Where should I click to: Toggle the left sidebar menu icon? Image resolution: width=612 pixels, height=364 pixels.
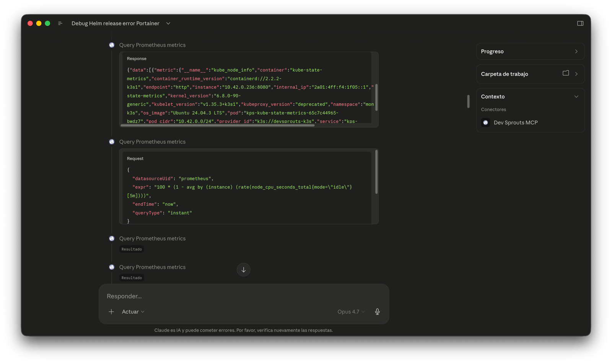pyautogui.click(x=60, y=23)
